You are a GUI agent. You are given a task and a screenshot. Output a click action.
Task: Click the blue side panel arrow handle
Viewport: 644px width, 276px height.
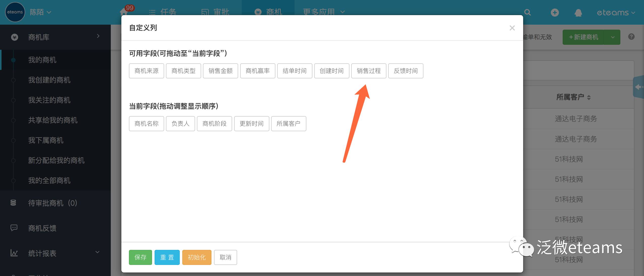click(x=638, y=87)
